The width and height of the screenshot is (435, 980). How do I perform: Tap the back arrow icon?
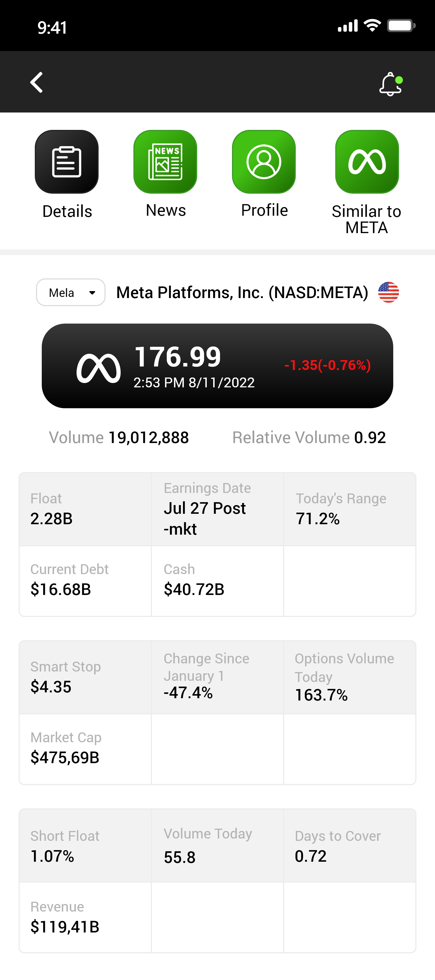37,82
